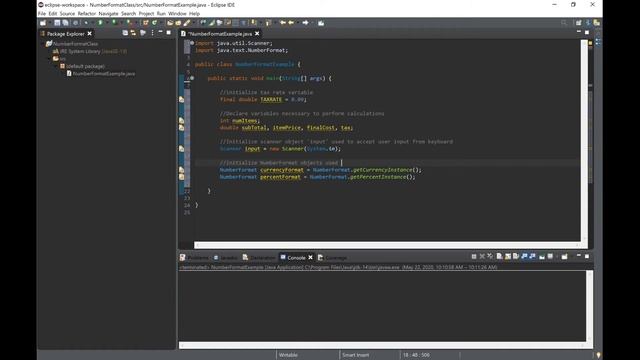
Task: Maximize the editor area
Action: tap(587, 32)
